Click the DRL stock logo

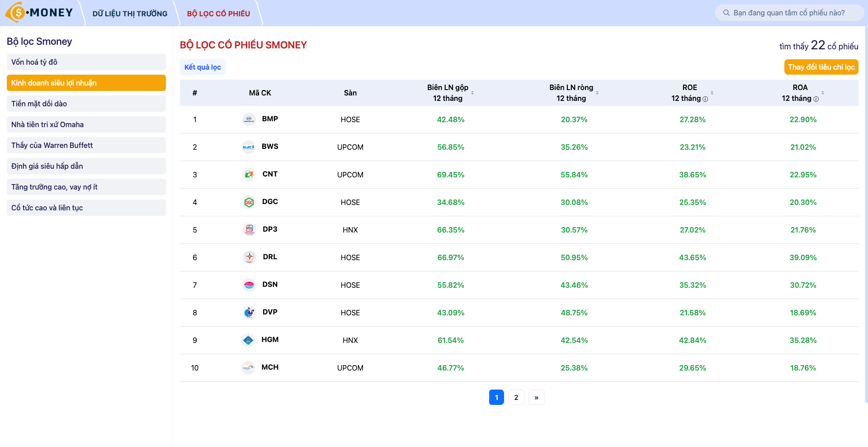(249, 257)
